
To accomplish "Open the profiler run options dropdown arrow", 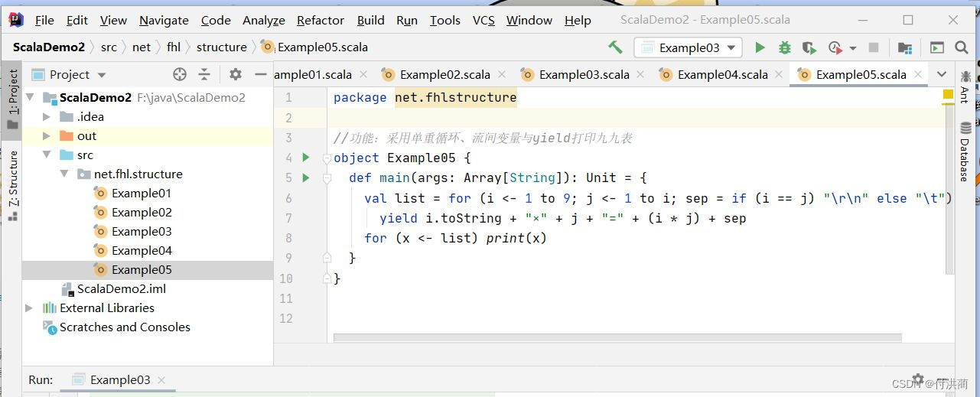I will pyautogui.click(x=853, y=48).
